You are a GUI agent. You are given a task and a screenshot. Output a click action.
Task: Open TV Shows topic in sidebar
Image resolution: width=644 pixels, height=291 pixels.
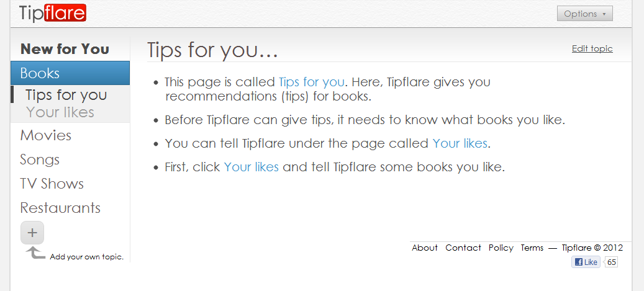point(52,184)
